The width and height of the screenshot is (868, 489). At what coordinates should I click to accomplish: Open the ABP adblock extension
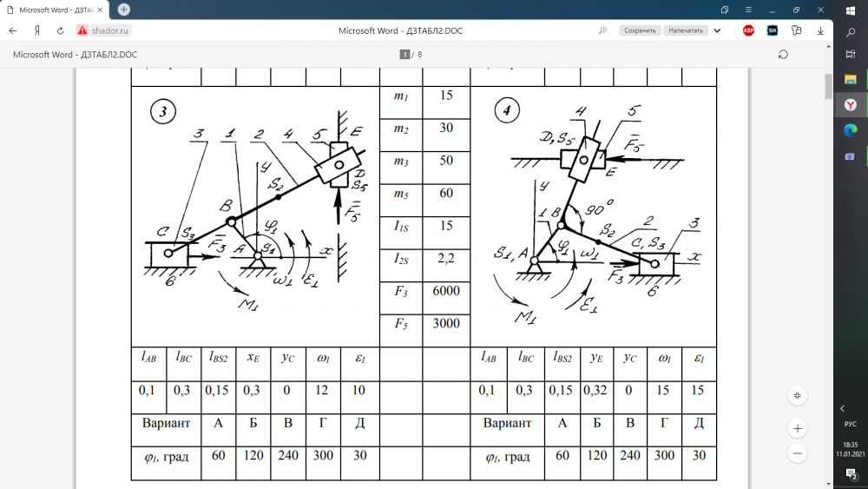coord(748,30)
